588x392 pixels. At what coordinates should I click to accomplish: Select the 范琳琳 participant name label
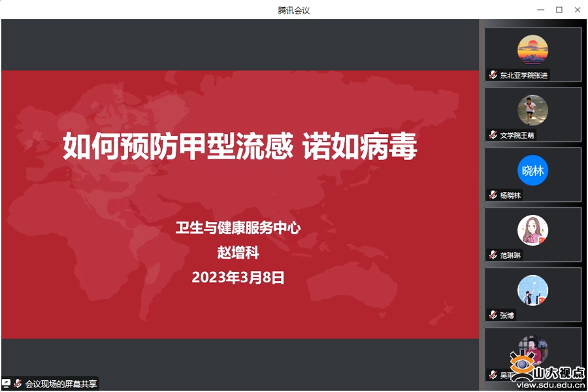pos(510,255)
